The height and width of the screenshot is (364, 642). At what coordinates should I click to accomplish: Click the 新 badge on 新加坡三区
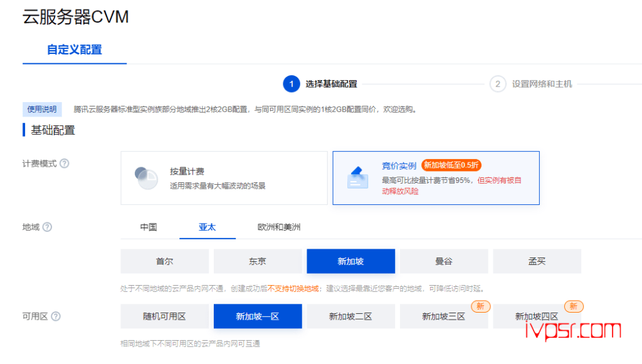click(x=480, y=306)
